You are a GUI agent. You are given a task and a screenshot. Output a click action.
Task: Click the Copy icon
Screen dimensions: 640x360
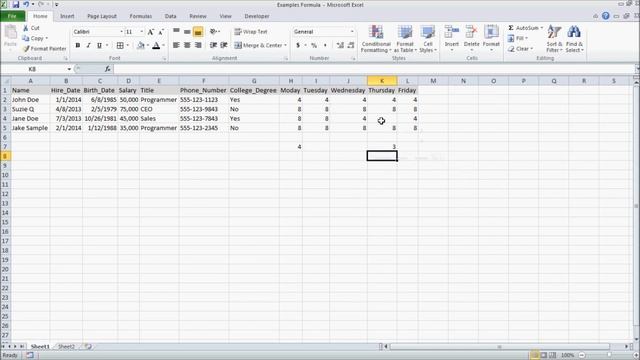point(26,38)
